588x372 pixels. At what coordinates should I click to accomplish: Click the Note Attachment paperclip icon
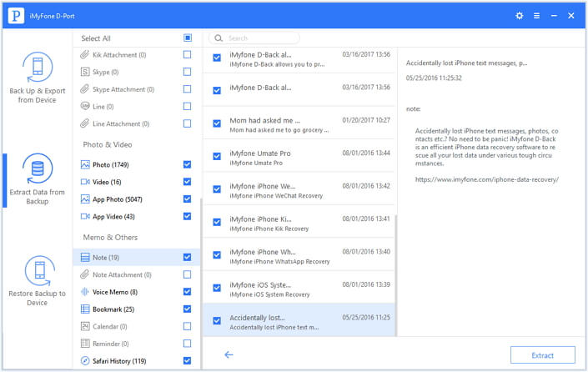tap(85, 274)
